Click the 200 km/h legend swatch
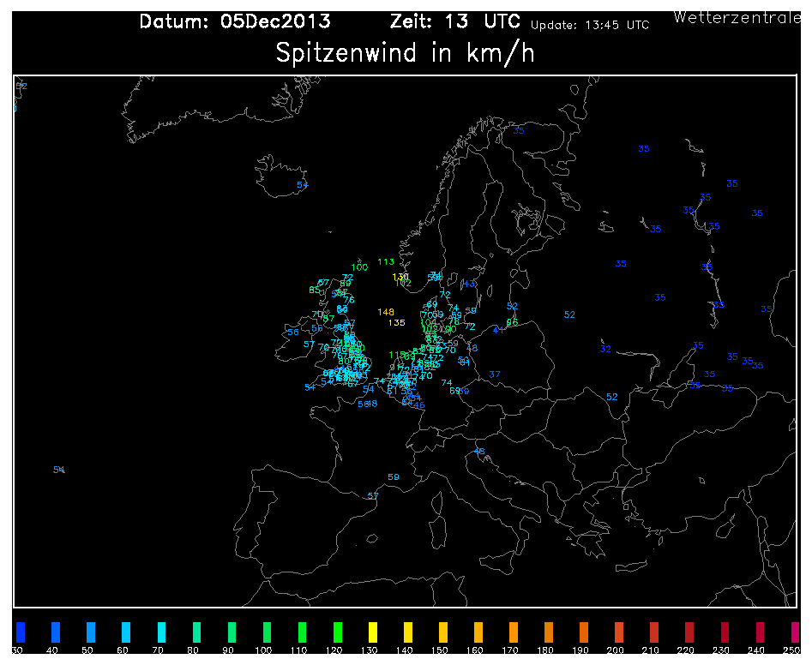 click(x=619, y=632)
